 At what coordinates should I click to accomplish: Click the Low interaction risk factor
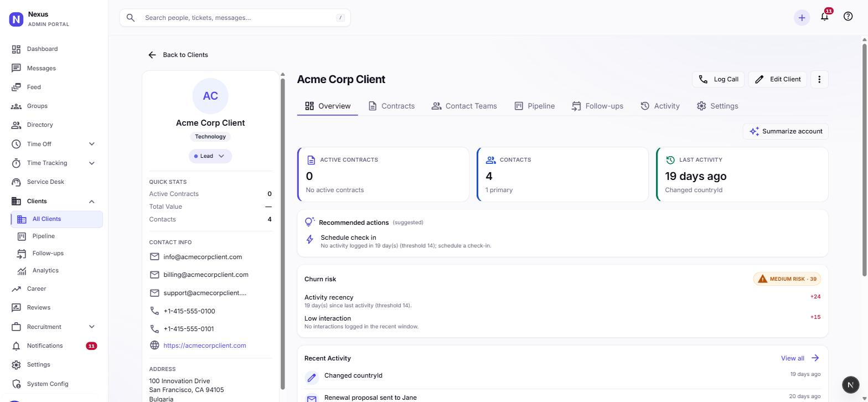click(x=562, y=322)
